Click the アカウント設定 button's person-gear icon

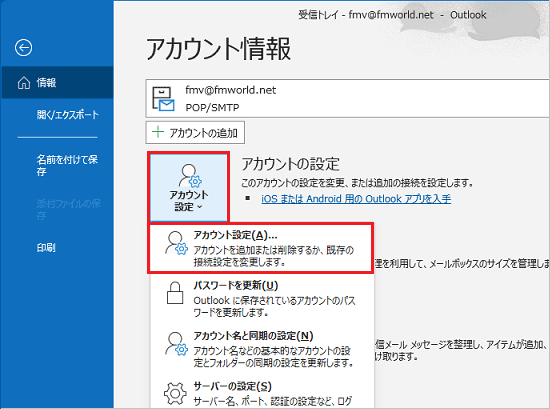tap(190, 175)
